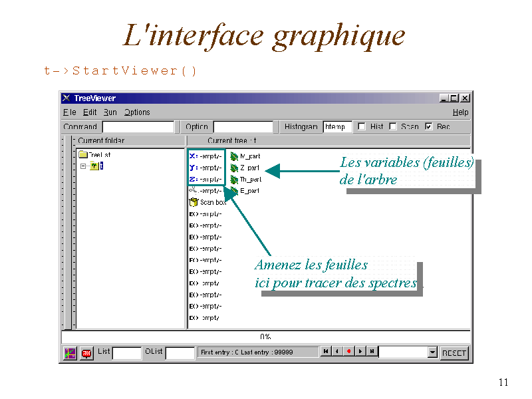Click the Draw histogram icon at bottom left
The width and height of the screenshot is (532, 399).
coord(70,352)
